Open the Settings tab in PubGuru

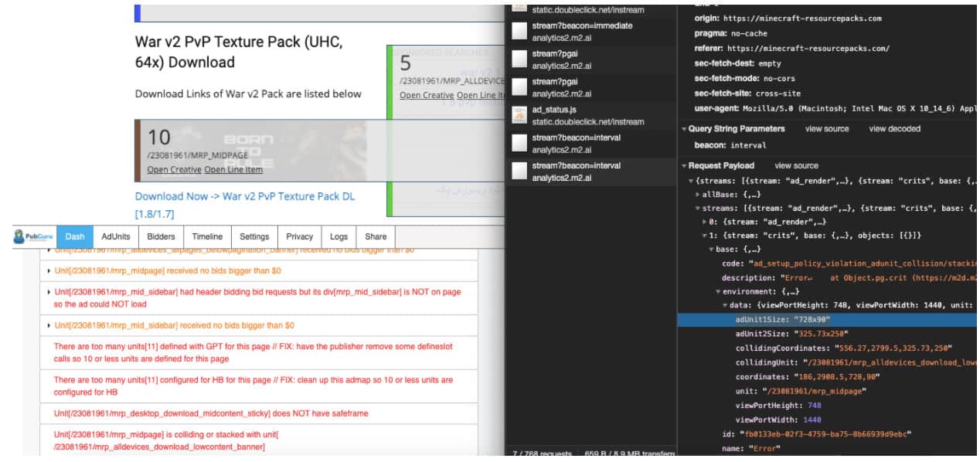coord(254,236)
